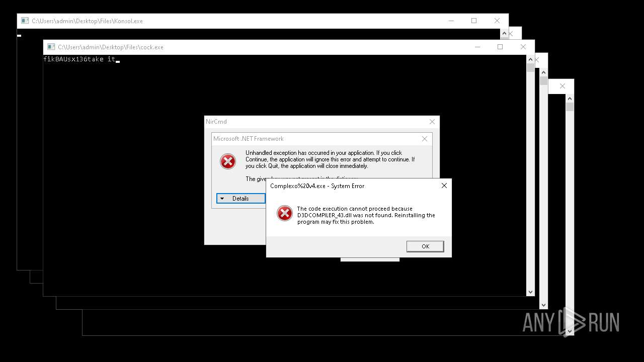This screenshot has height=362, width=644.
Task: Minimize the cock.exe console window
Action: click(477, 47)
